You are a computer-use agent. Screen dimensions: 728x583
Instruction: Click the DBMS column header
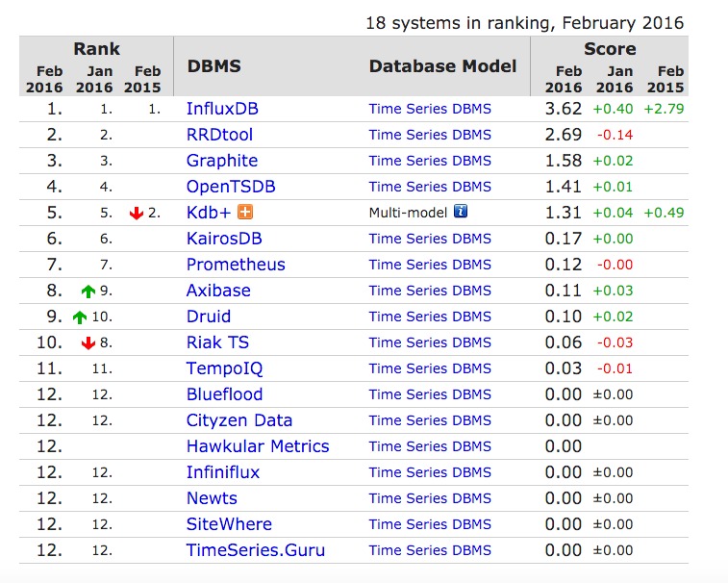[213, 66]
